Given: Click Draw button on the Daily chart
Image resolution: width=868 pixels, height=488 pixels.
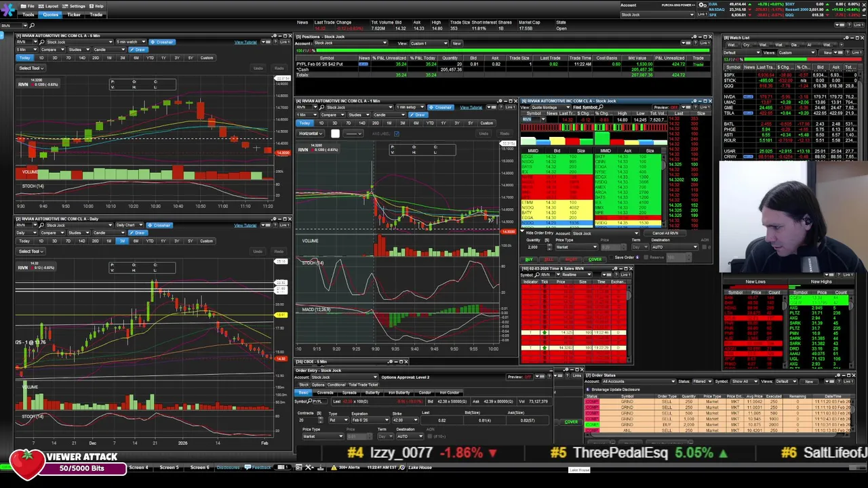Looking at the screenshot, I should point(139,232).
